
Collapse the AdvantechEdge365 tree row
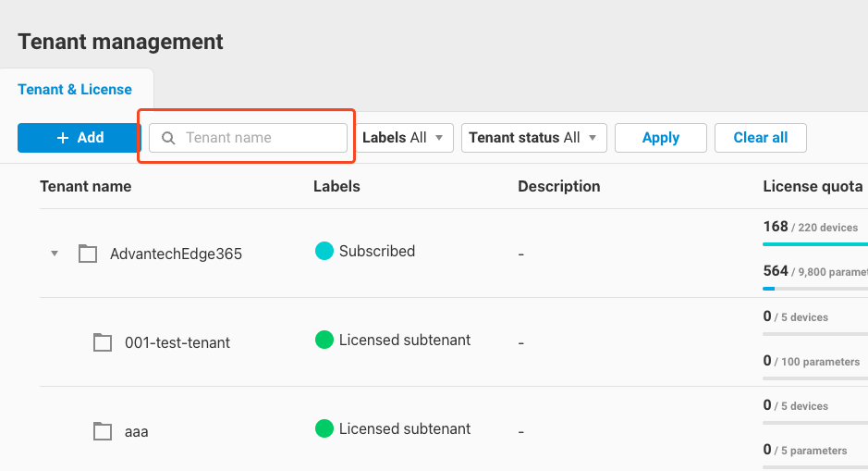(55, 254)
